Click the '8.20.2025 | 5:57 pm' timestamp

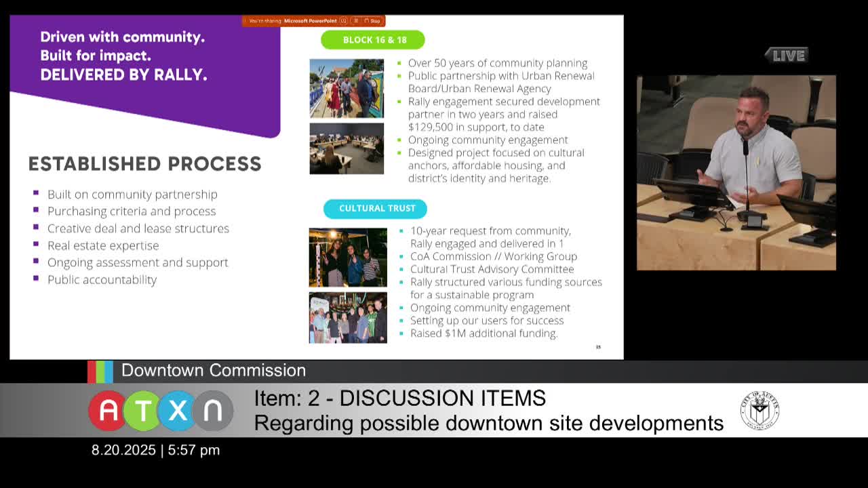coord(156,450)
